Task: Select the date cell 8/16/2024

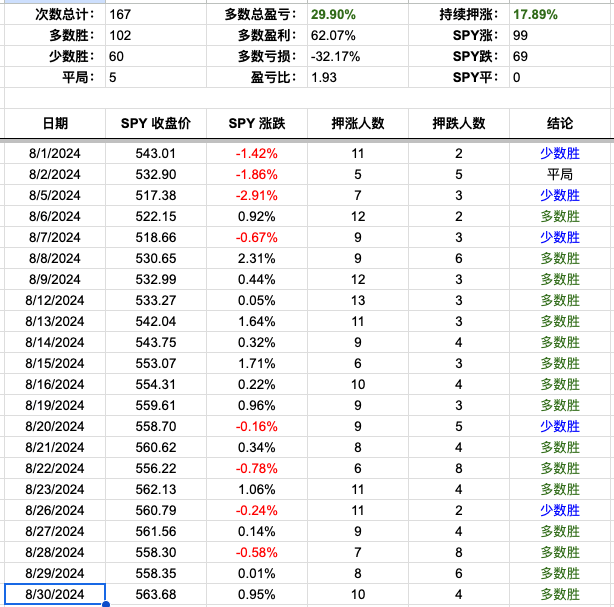Action: tap(55, 384)
